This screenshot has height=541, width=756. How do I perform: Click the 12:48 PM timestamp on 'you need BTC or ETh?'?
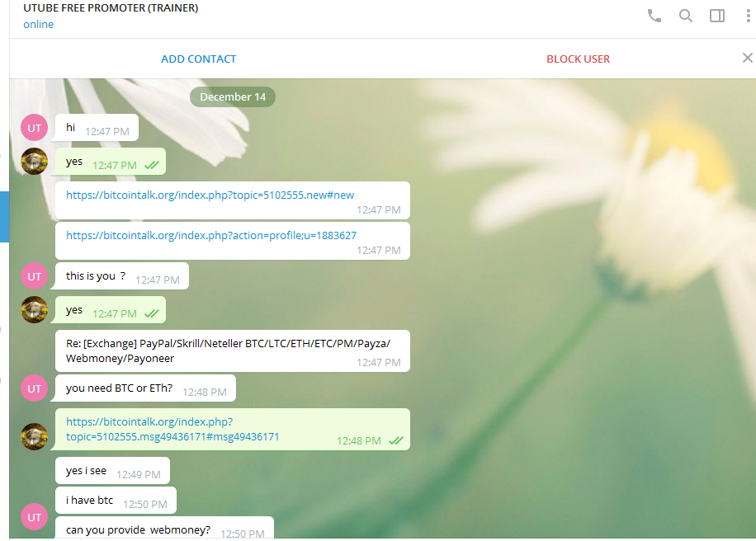coord(205,392)
